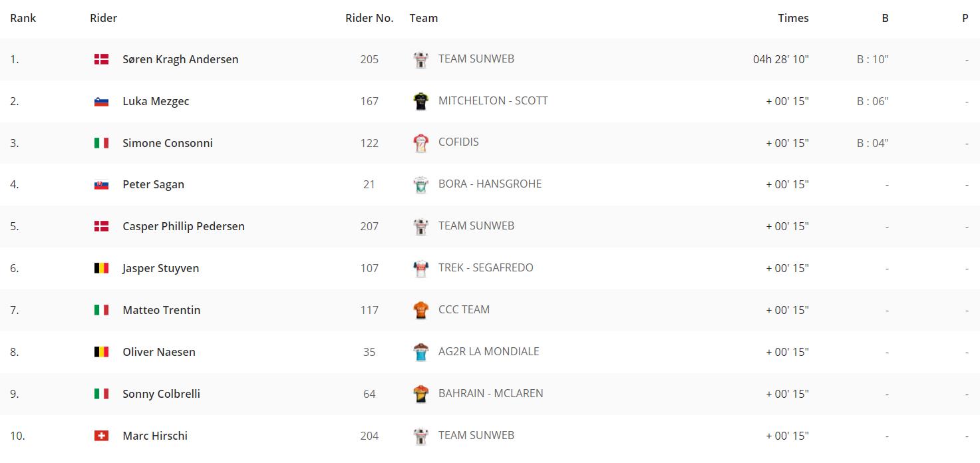Open rider Søren Kragh Andersen's profile
The height and width of the screenshot is (463, 980).
click(x=180, y=59)
